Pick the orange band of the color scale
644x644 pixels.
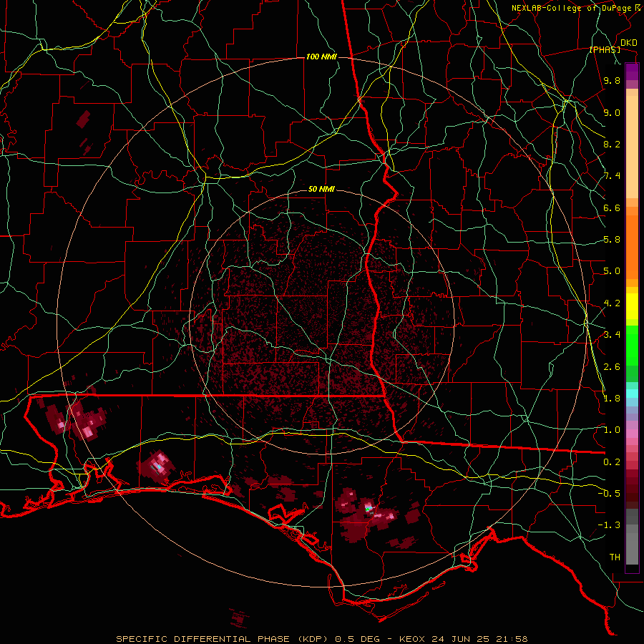pos(632,246)
